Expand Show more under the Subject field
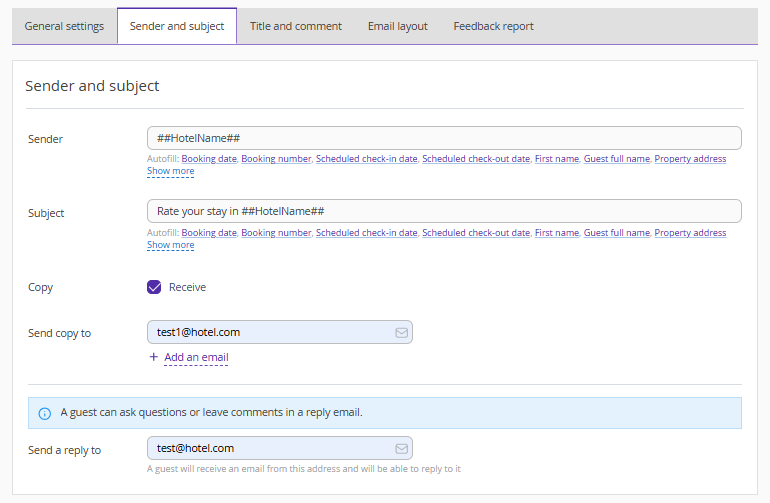 click(170, 245)
